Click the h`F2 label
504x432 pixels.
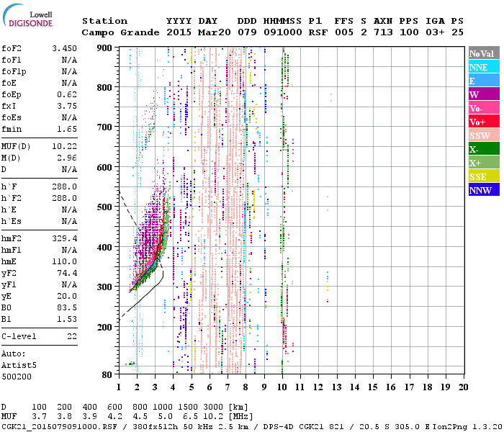(12, 198)
